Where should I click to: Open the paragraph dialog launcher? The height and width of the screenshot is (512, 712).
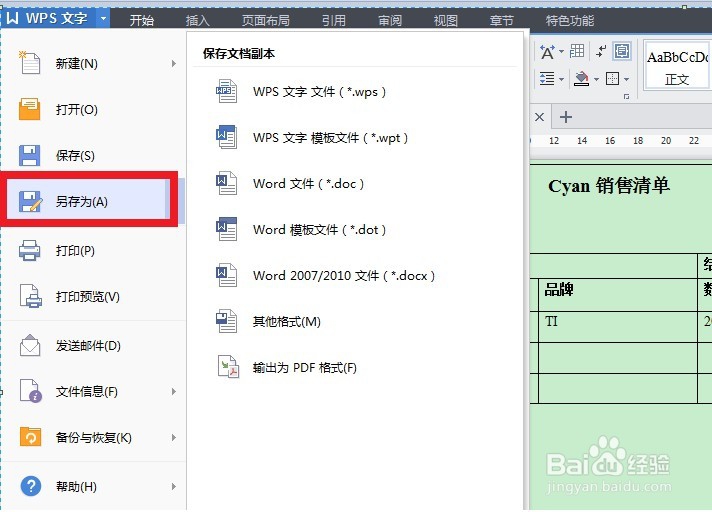[x=627, y=97]
